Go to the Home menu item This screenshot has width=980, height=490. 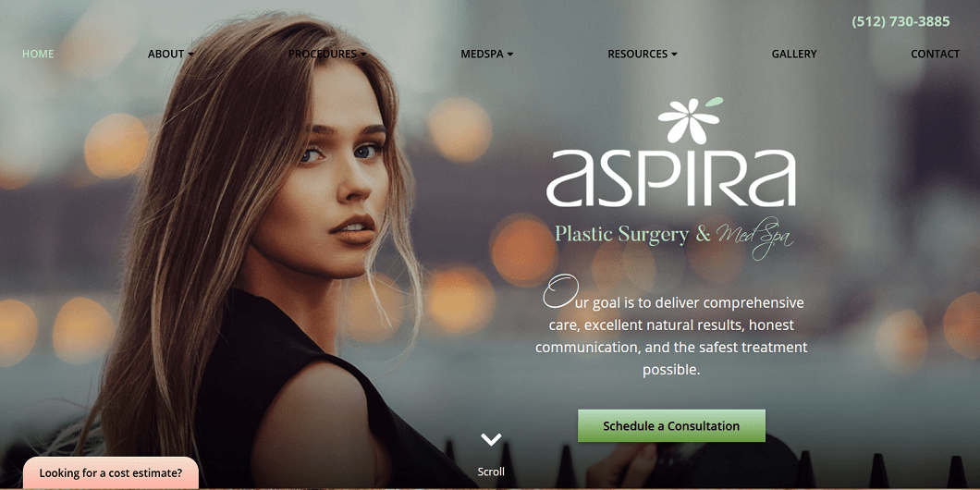[x=38, y=54]
